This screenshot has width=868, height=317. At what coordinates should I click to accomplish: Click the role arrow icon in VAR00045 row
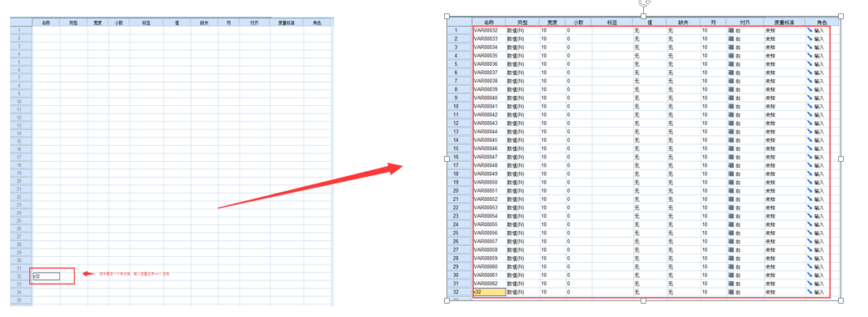[x=810, y=140]
